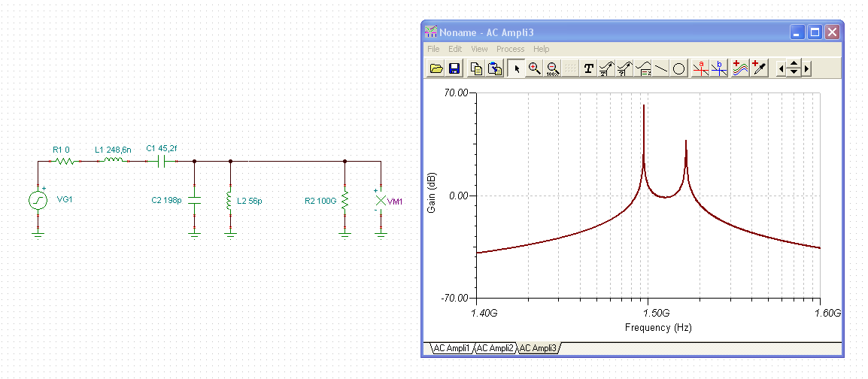Select the arrow pointer tool
The width and height of the screenshot is (868, 379).
[x=516, y=68]
